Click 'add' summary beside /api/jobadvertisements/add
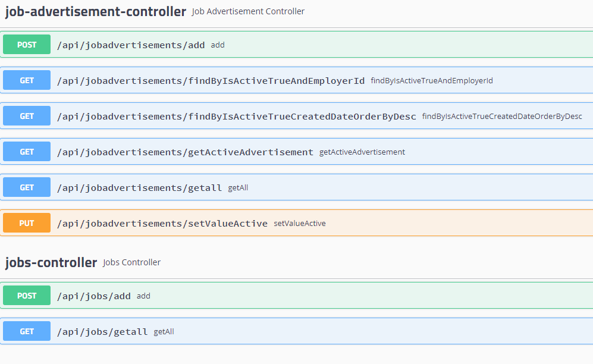 pyautogui.click(x=218, y=45)
